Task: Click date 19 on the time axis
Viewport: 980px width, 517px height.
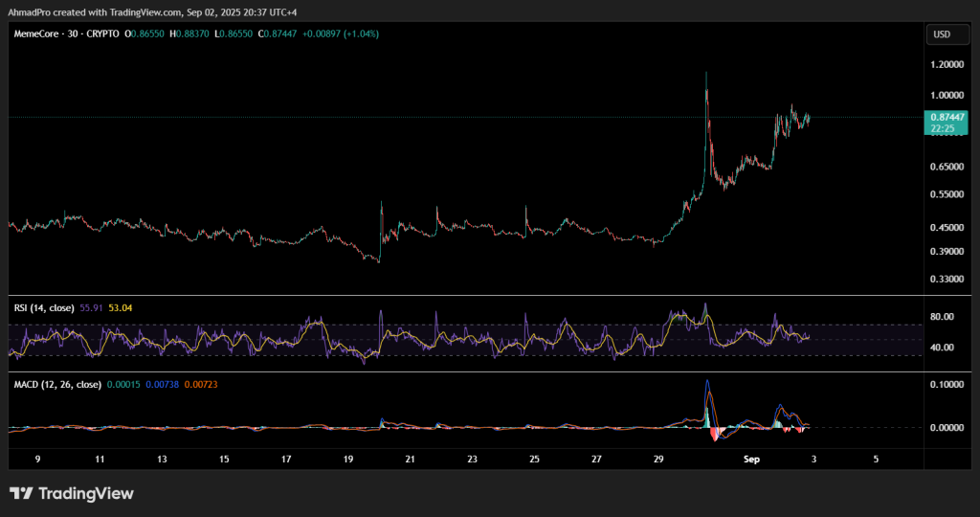Action: [x=348, y=460]
